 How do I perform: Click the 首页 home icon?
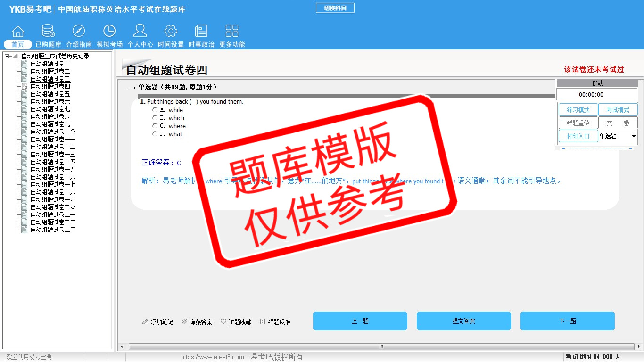click(18, 32)
